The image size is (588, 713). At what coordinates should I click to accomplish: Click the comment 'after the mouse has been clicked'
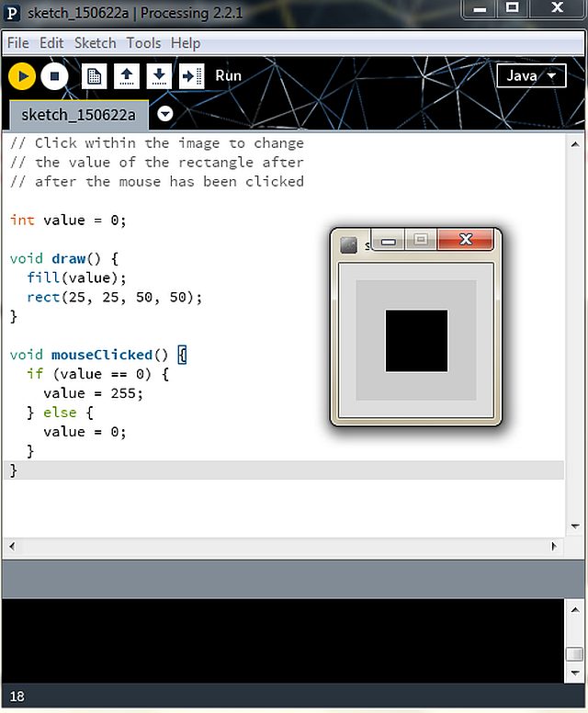click(157, 182)
